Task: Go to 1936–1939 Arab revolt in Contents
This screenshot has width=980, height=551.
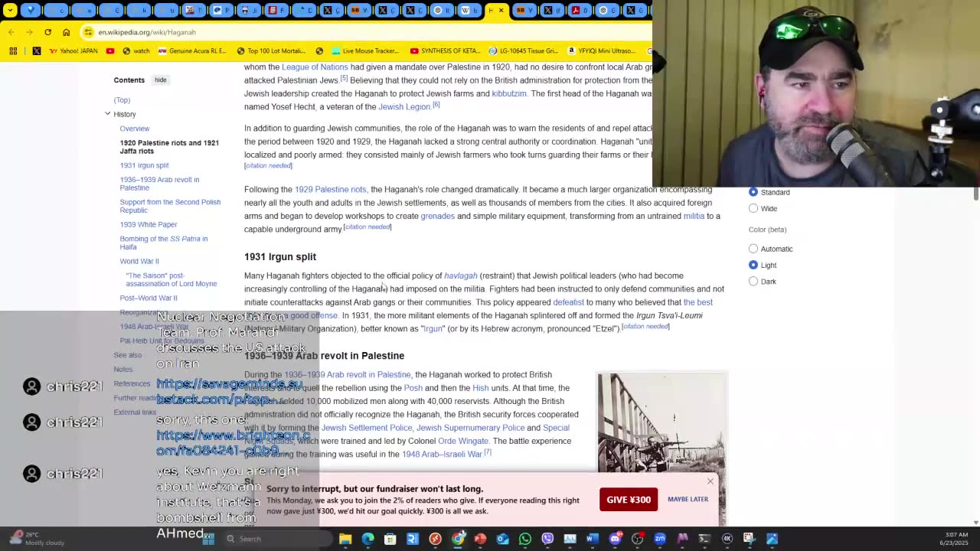Action: [x=159, y=184]
